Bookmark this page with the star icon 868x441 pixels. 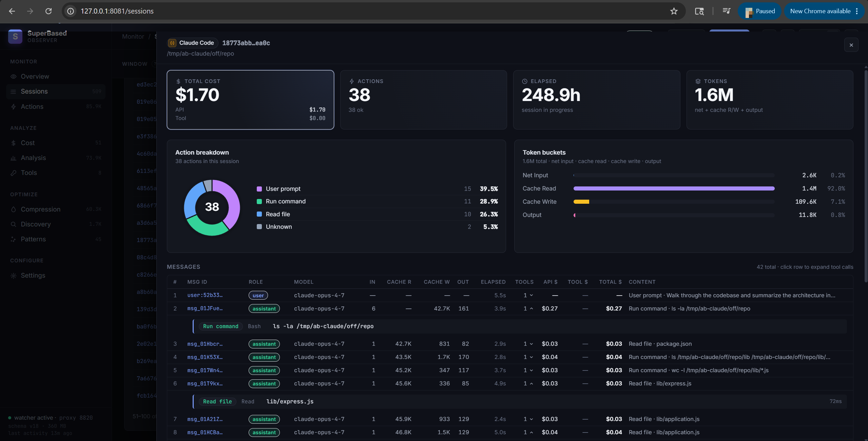[674, 11]
